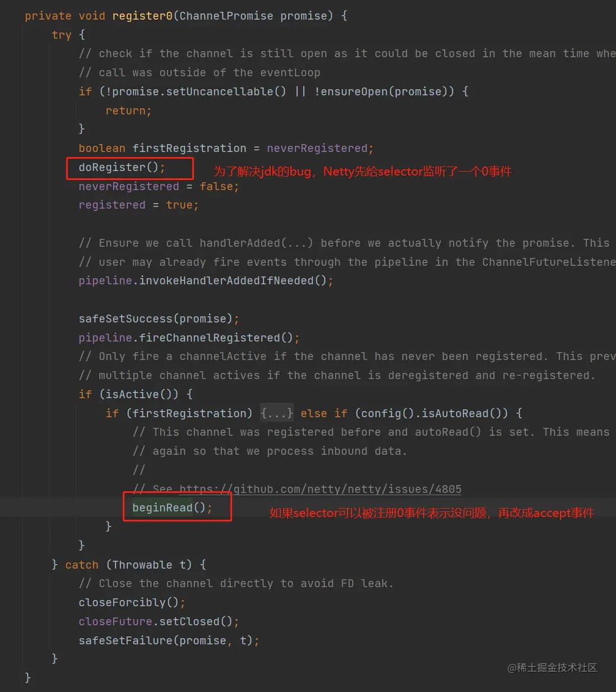This screenshot has height=692, width=616.
Task: Click promise.setUncancellable() call
Action: (199, 91)
